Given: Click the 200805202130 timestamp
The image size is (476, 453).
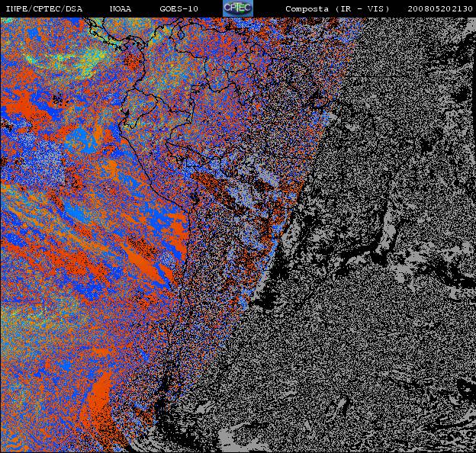Looking at the screenshot, I should click(x=440, y=9).
